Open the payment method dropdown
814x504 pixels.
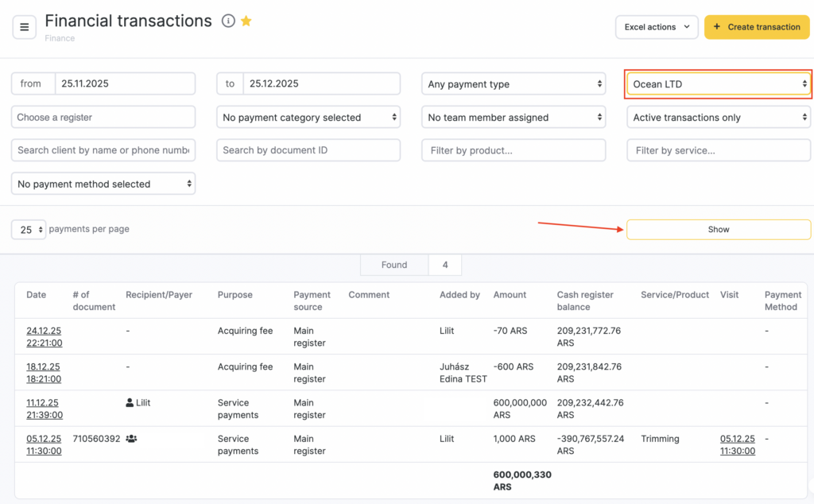(103, 184)
